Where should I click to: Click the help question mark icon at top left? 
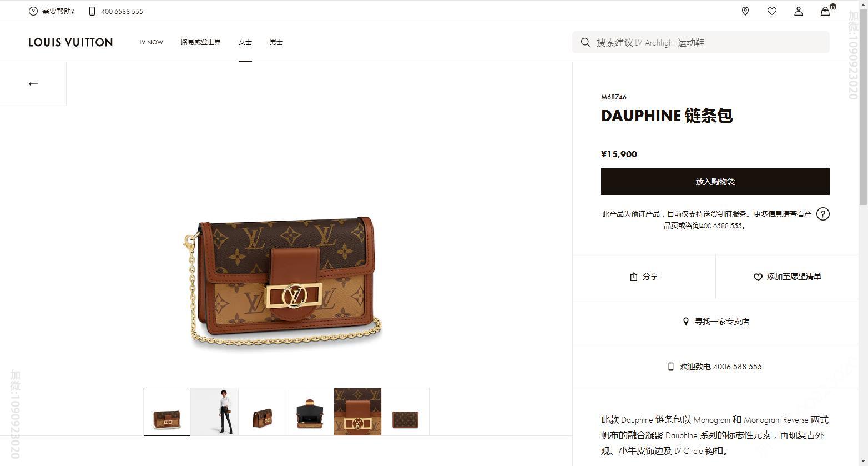coord(33,11)
